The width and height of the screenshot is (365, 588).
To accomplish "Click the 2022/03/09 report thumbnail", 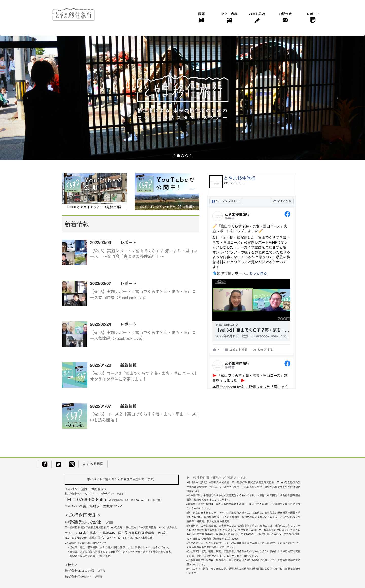I will click(75, 252).
